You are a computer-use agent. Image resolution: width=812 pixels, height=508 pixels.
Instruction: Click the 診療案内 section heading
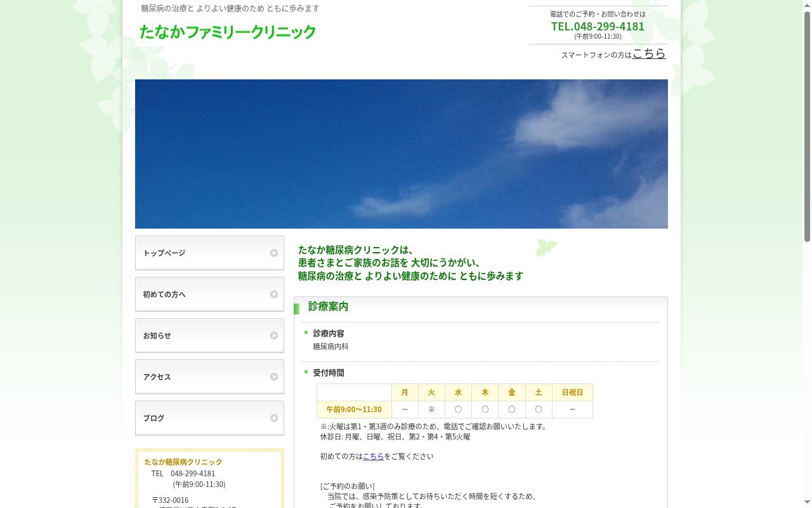(x=328, y=306)
